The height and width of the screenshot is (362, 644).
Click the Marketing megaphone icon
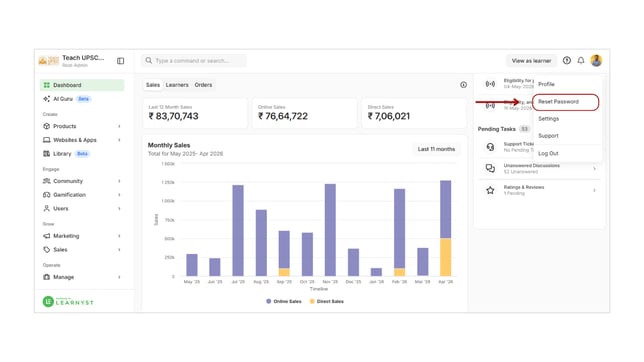tap(46, 236)
